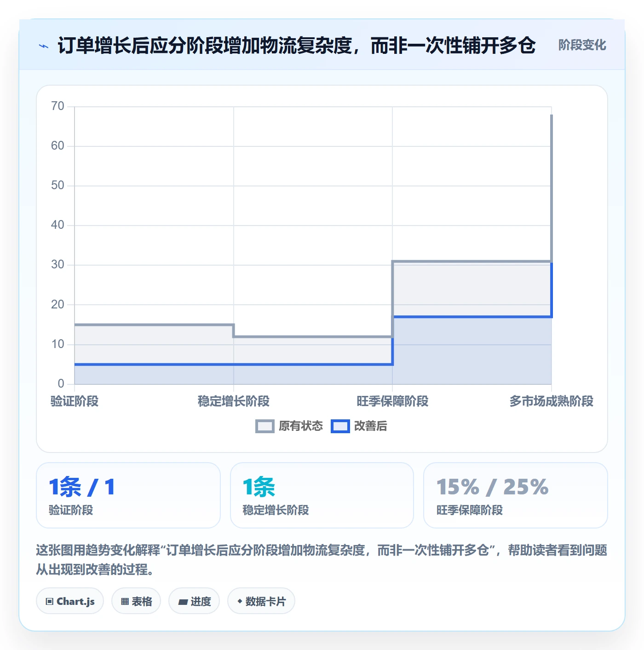Click the y-axis value 70
Viewport: 644px width, 650px height.
[x=58, y=106]
